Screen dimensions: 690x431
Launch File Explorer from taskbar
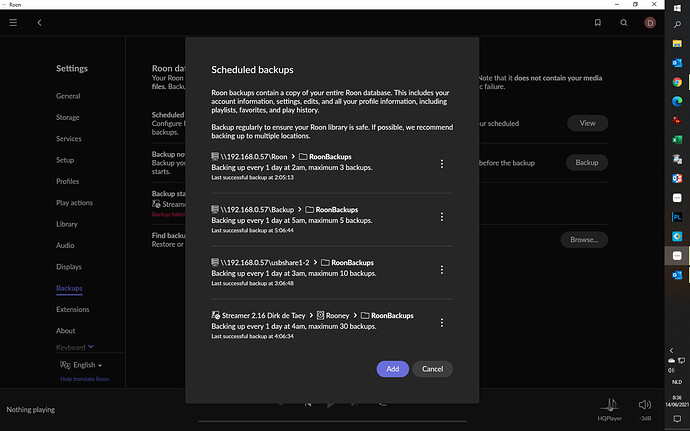coord(677,44)
